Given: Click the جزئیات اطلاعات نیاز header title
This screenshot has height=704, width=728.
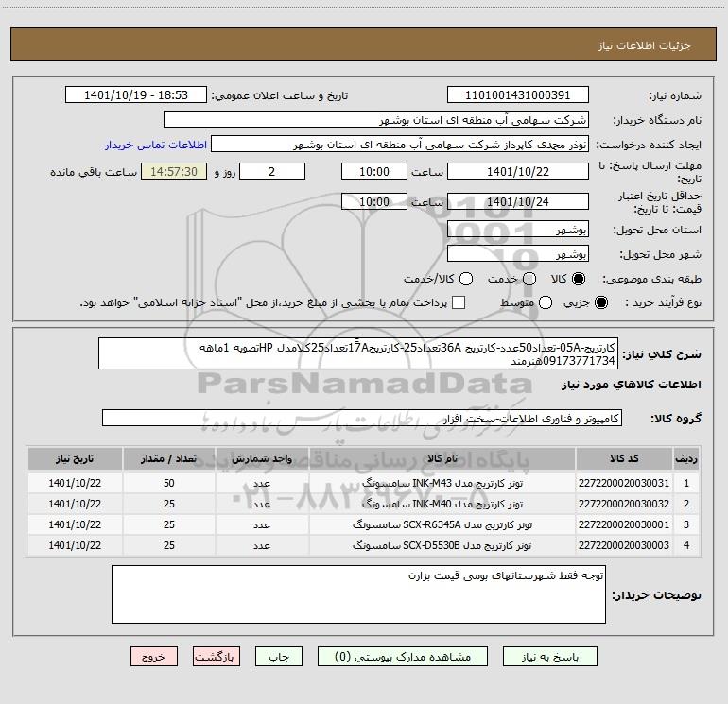Looking at the screenshot, I should coord(644,45).
